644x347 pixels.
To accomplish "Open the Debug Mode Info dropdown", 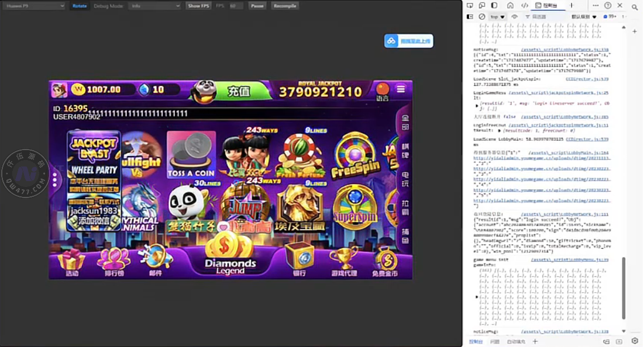I will 154,6.
